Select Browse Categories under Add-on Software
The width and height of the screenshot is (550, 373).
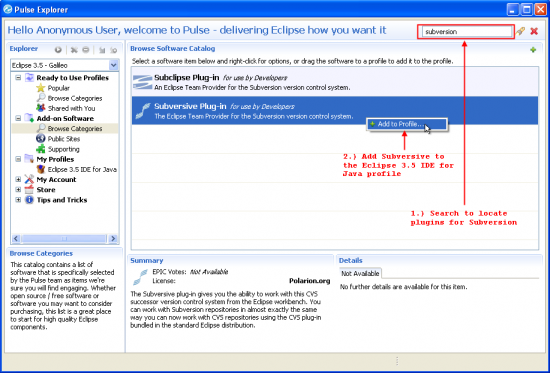[x=75, y=129]
